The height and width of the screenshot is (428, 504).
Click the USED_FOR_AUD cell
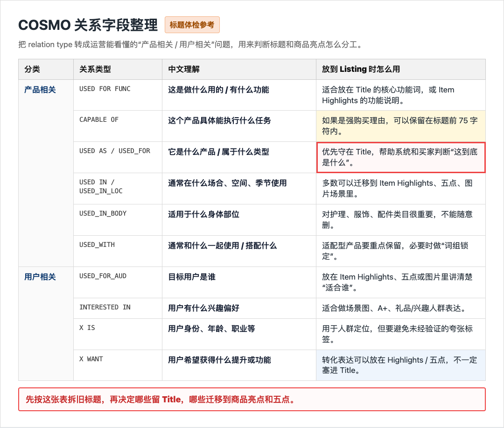(x=118, y=282)
